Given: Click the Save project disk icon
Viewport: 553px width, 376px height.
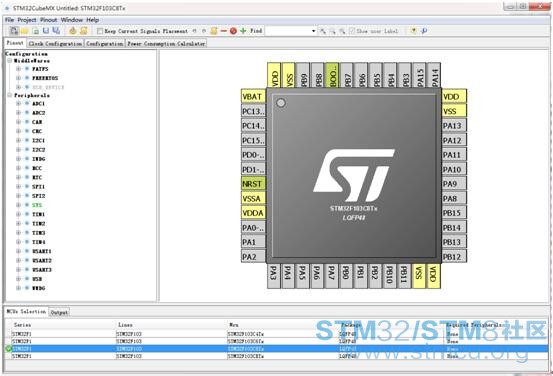Looking at the screenshot, I should (x=46, y=31).
